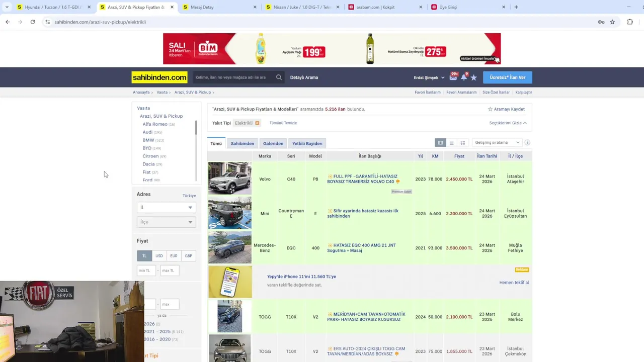Open the saved passwords key icon
644x362 pixels.
[601, 22]
